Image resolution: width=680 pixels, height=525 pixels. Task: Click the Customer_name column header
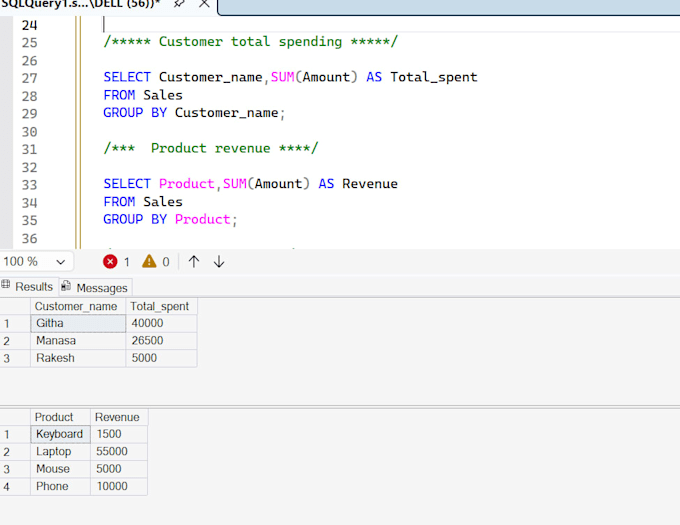[x=78, y=306]
